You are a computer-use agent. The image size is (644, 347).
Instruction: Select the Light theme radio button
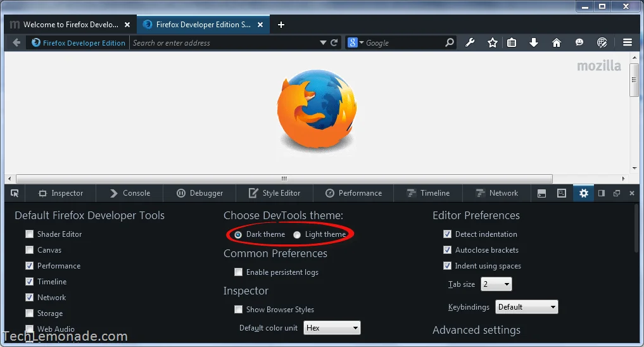297,235
